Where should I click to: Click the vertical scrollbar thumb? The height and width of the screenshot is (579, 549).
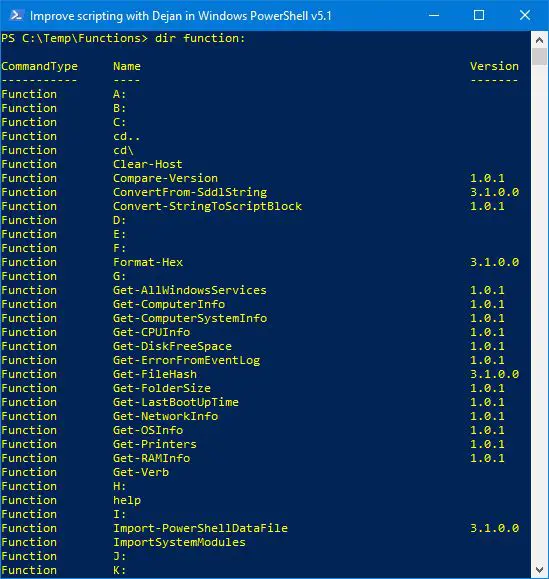pyautogui.click(x=539, y=57)
